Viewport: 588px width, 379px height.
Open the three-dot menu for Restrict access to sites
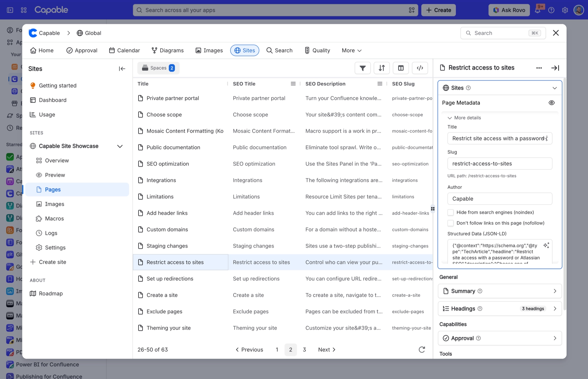pyautogui.click(x=539, y=68)
